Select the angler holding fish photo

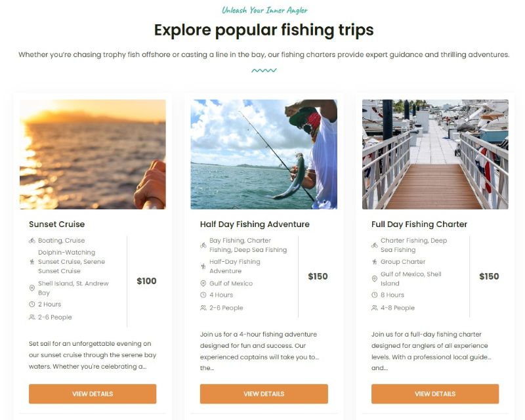point(264,154)
